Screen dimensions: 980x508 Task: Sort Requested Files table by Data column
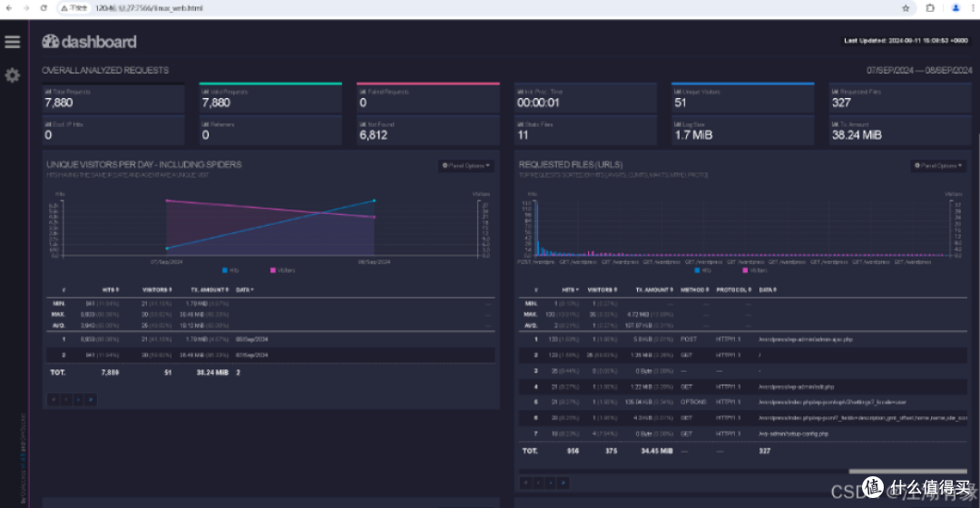click(769, 290)
